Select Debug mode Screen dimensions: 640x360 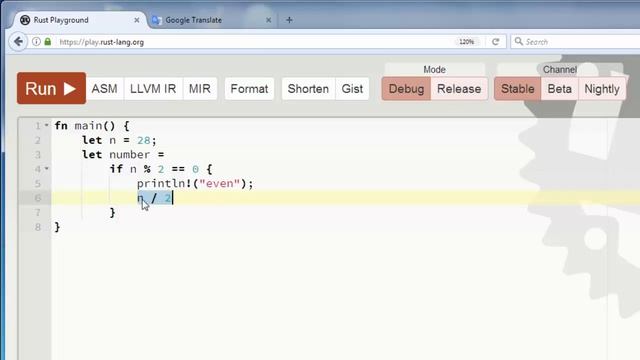(x=406, y=89)
